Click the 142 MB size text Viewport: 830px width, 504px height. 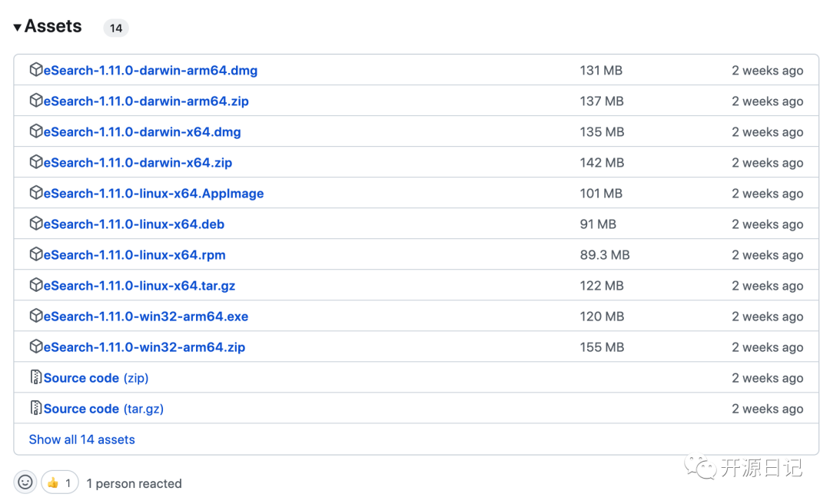click(602, 163)
